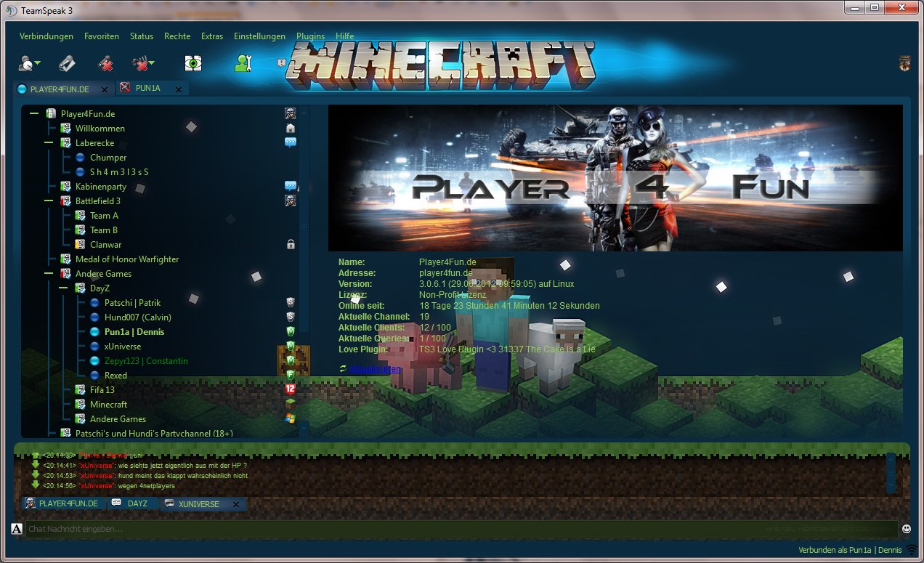This screenshot has height=563, width=924.
Task: Click the red 12 icon on Fifa 13 row
Action: pos(291,390)
